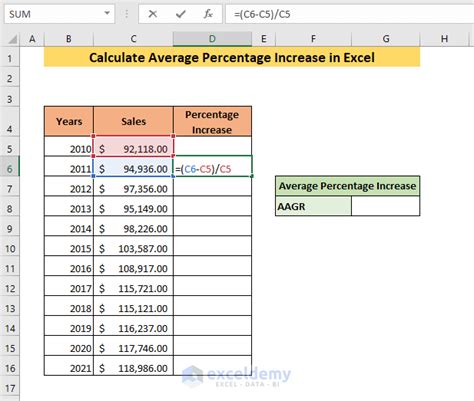Click the 'Average Percentage Increase' header cell

(x=347, y=186)
